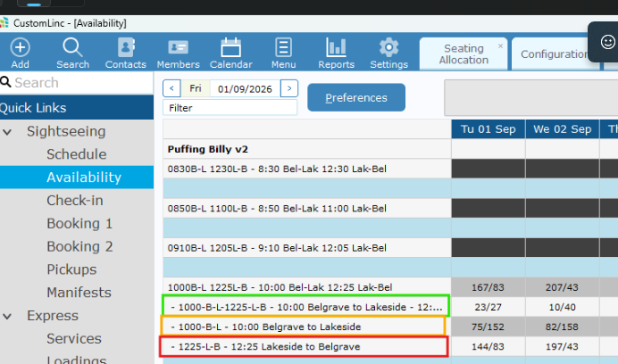Click the 207/43 availability cell

pos(562,287)
